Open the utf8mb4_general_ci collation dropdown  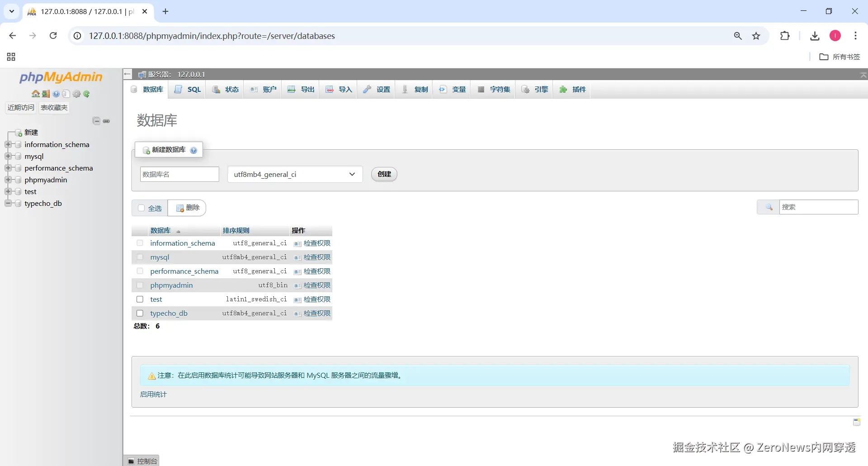(295, 175)
